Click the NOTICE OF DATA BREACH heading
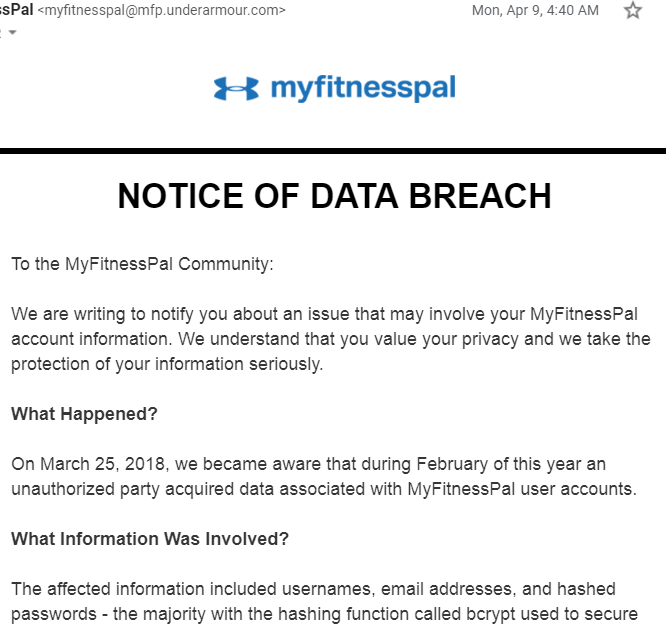 [334, 196]
